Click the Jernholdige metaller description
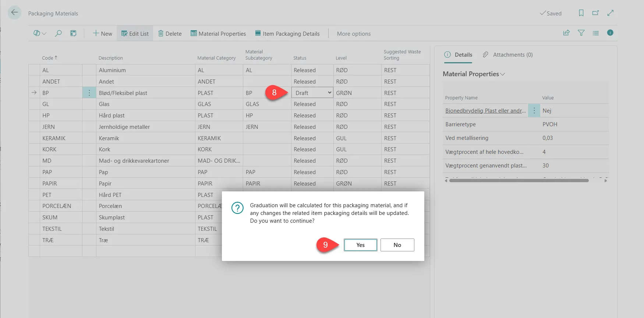 coord(145,127)
